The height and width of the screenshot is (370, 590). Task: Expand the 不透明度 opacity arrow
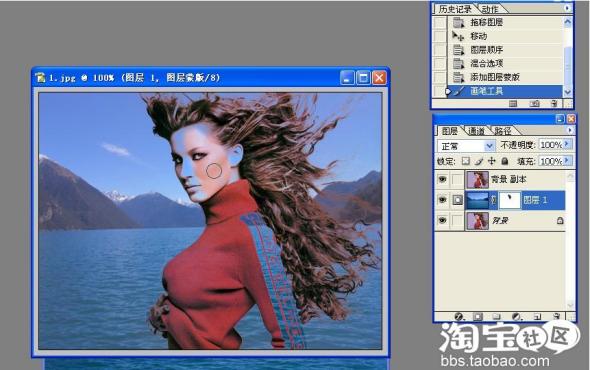point(567,144)
